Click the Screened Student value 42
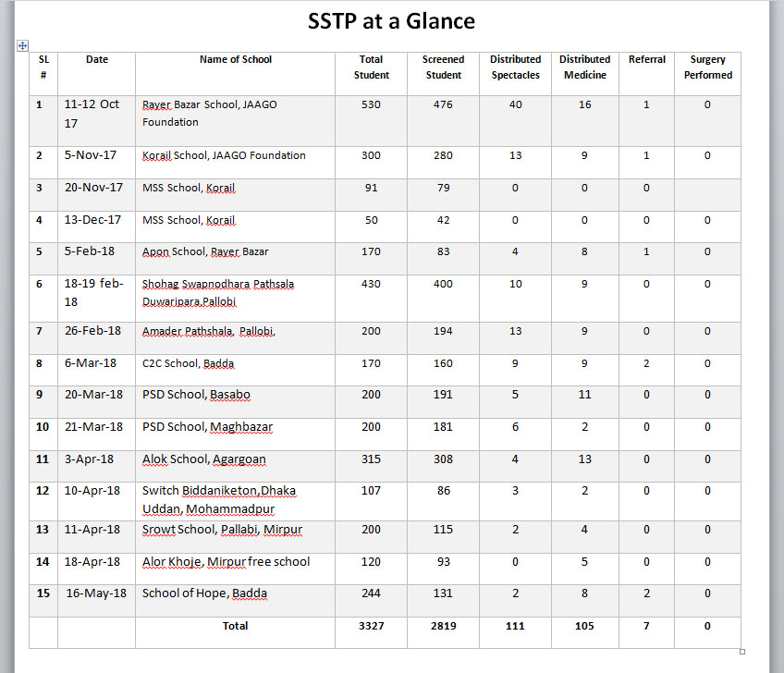Image resolution: width=784 pixels, height=673 pixels. click(x=444, y=220)
